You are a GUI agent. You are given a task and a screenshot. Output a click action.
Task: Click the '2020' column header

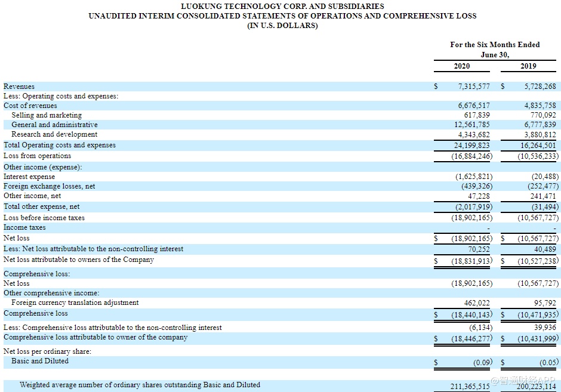point(462,66)
